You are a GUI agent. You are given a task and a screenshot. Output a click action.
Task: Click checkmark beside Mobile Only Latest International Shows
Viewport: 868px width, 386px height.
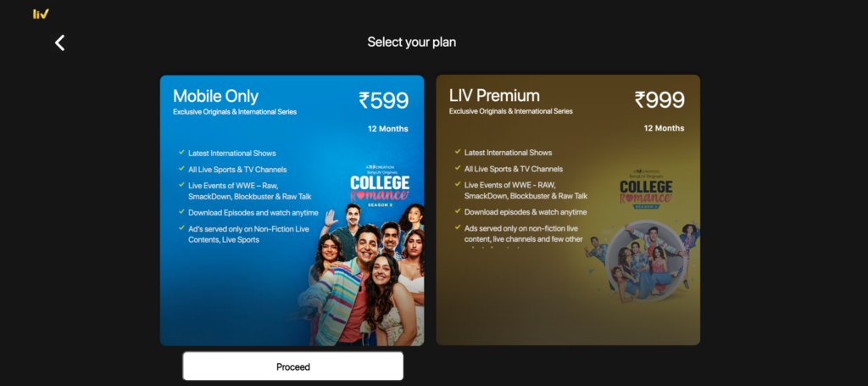tap(181, 153)
